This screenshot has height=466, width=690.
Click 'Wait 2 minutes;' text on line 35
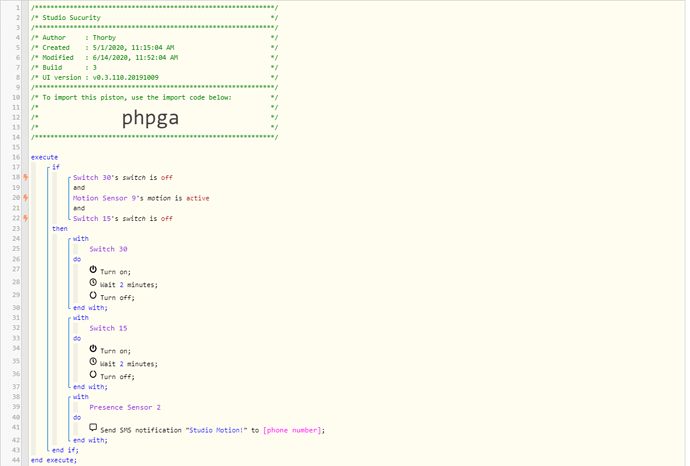[x=128, y=364]
